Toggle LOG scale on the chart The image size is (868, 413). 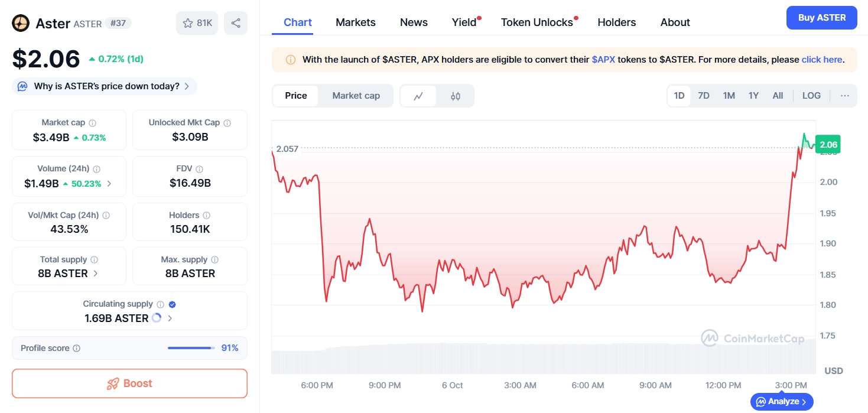(x=811, y=95)
